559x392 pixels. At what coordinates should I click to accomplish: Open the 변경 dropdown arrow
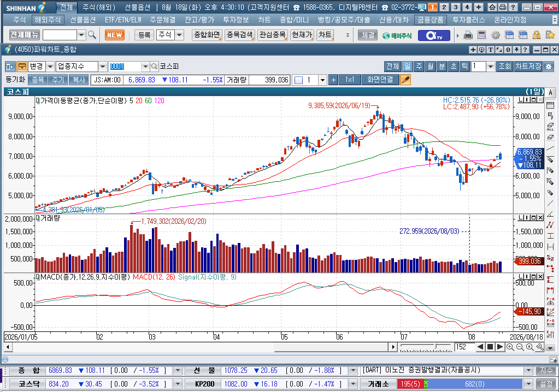(50, 66)
